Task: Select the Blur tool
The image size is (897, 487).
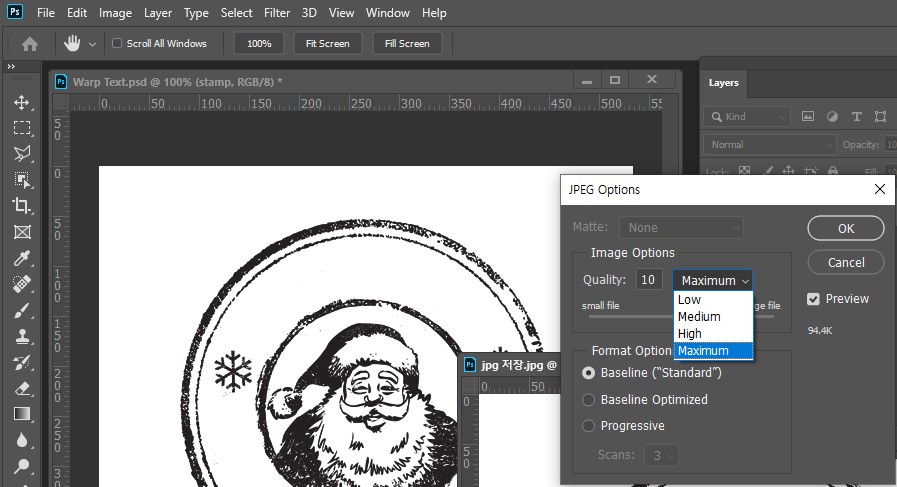Action: pyautogui.click(x=22, y=440)
